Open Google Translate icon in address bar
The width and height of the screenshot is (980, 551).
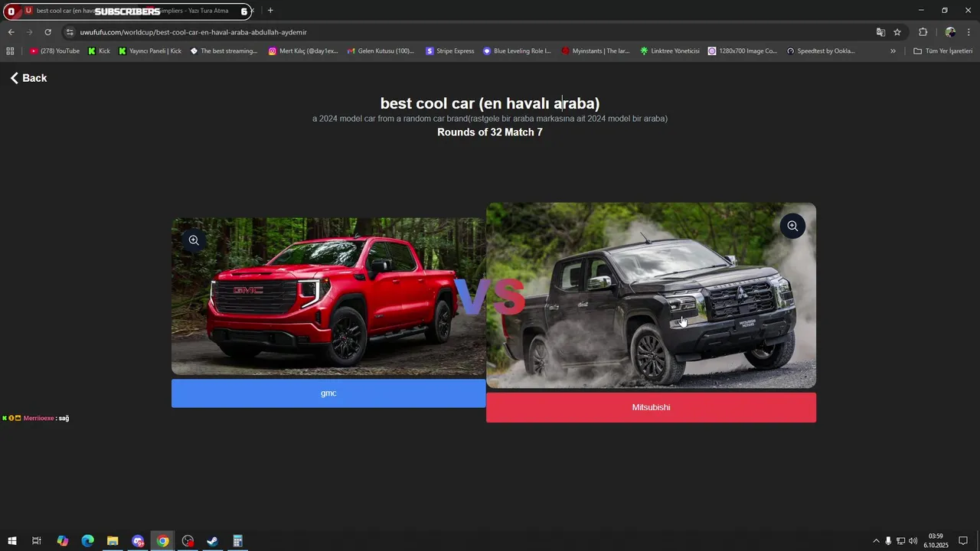tap(880, 32)
